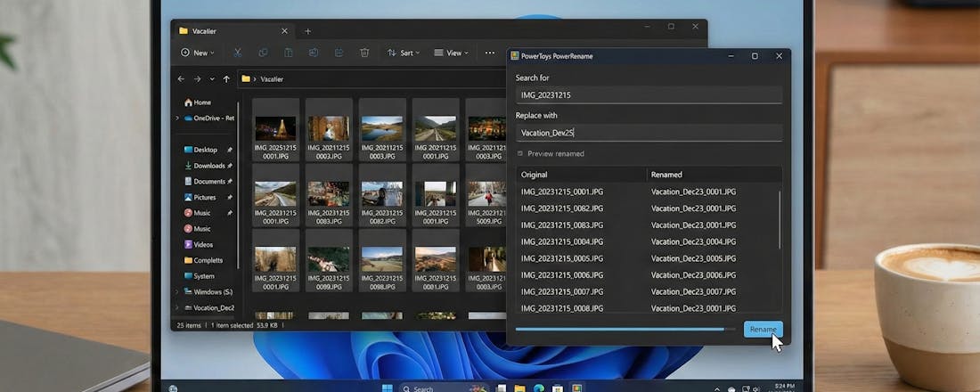Click the Copy icon in Explorer toolbar
This screenshot has width=980, height=392.
263,53
